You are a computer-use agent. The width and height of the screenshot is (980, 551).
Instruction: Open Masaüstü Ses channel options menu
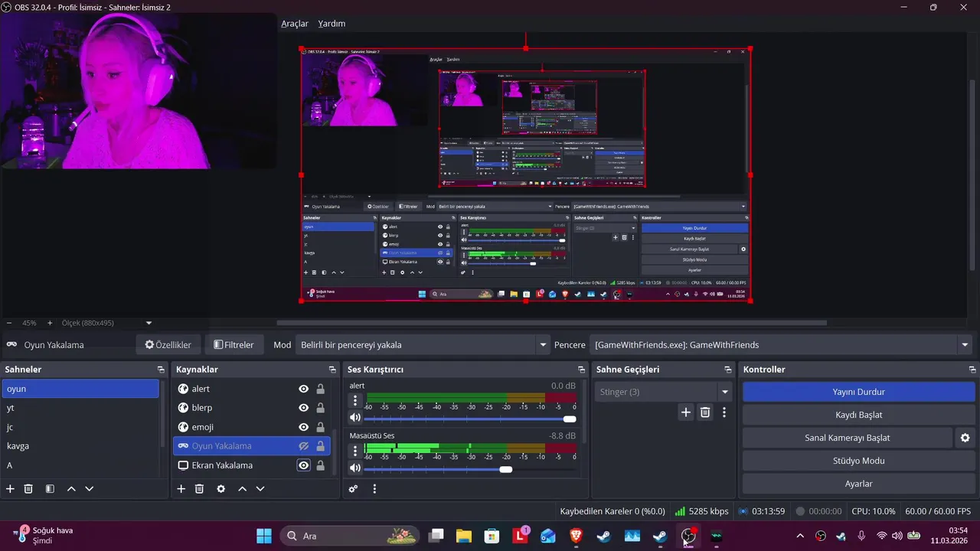(355, 451)
